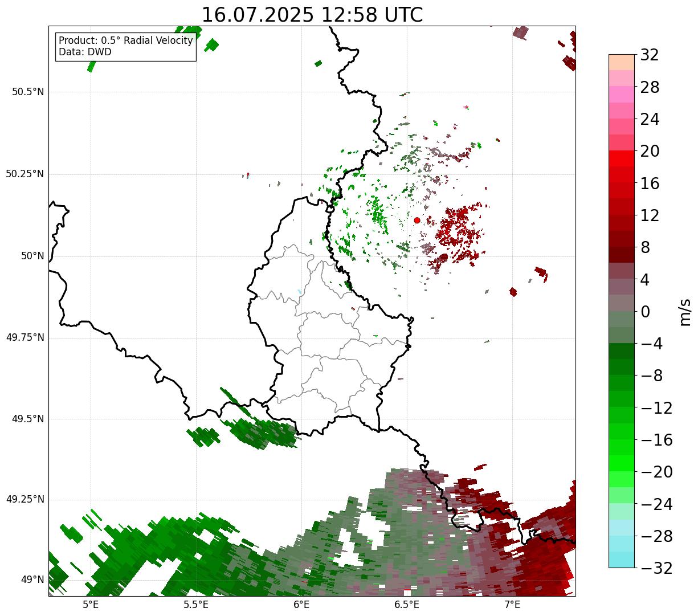
Task: Click the Product: 0.5° Radial Velocity label
Action: 126,41
